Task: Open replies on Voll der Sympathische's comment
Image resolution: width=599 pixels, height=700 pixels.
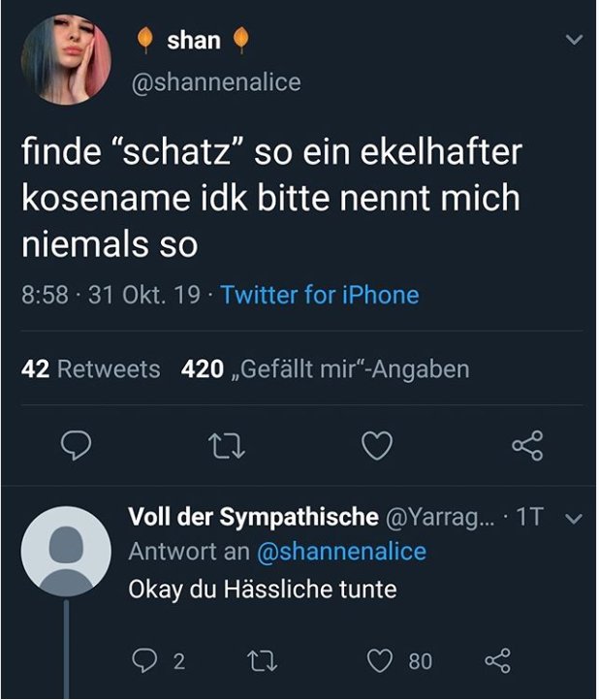Action: click(x=147, y=661)
